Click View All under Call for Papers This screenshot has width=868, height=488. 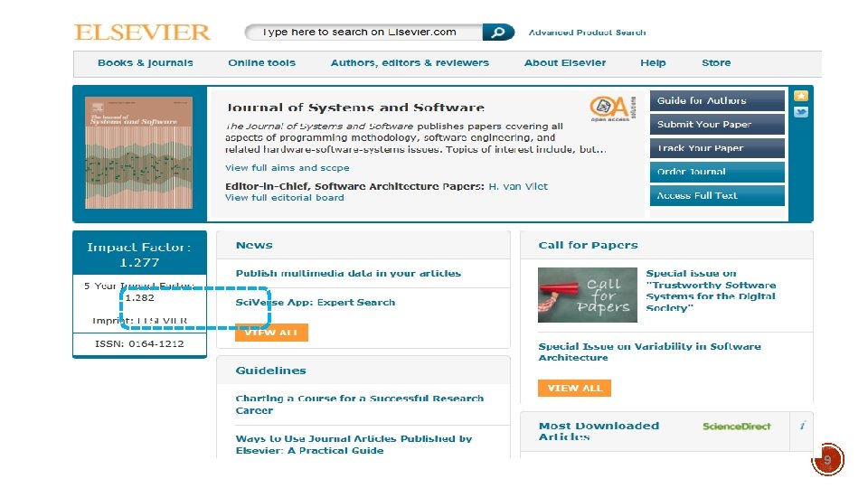pyautogui.click(x=574, y=389)
